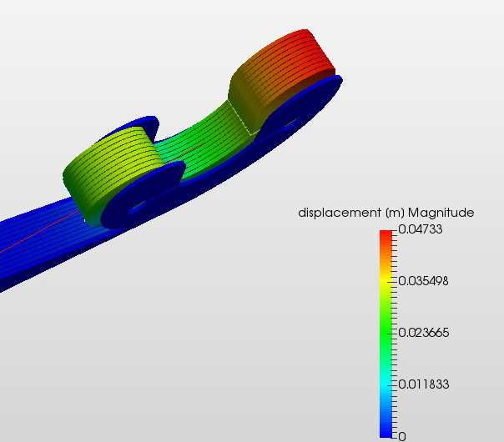Screen dimensions: 504x442
Task: Click the 0.023665 legend value
Action: (x=423, y=333)
